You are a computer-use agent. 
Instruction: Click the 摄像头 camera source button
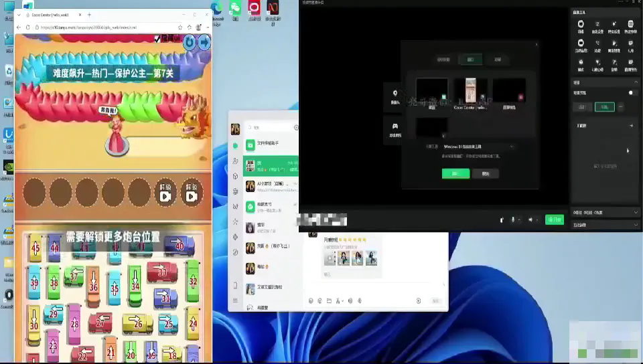point(395,97)
